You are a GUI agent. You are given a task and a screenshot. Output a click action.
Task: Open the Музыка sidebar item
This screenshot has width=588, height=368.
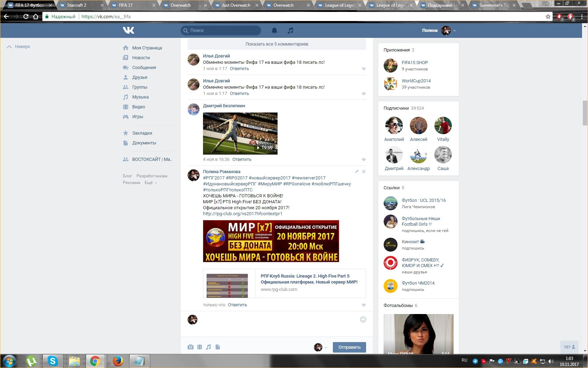[x=140, y=97]
